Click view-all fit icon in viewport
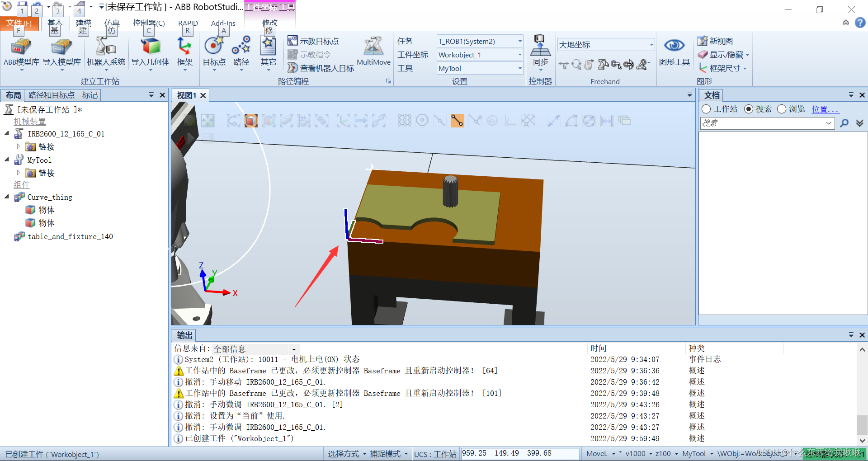Image resolution: width=868 pixels, height=461 pixels. [x=190, y=121]
